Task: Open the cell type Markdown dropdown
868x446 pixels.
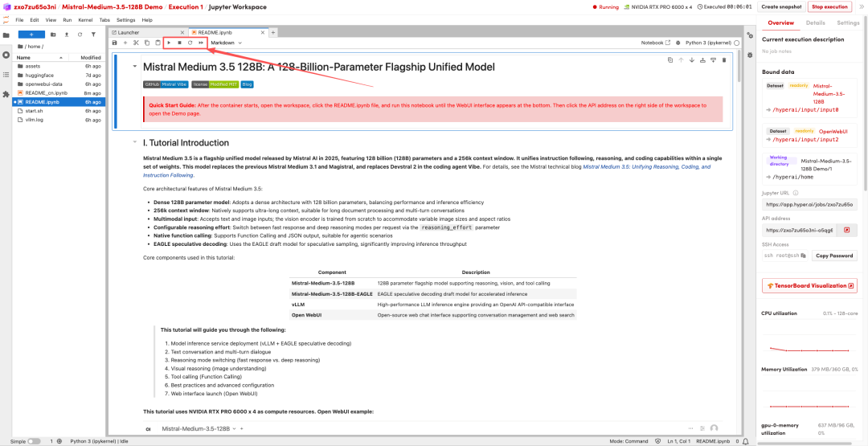Action: pos(227,43)
